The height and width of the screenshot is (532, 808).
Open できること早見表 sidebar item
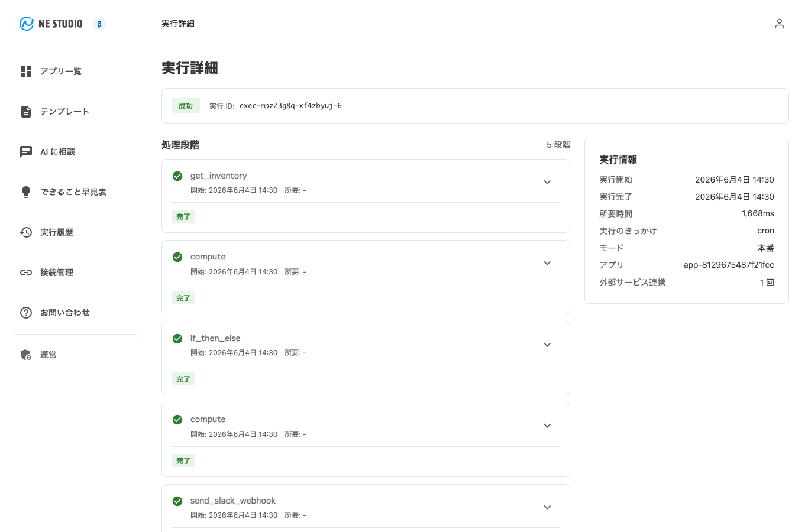coord(76,192)
